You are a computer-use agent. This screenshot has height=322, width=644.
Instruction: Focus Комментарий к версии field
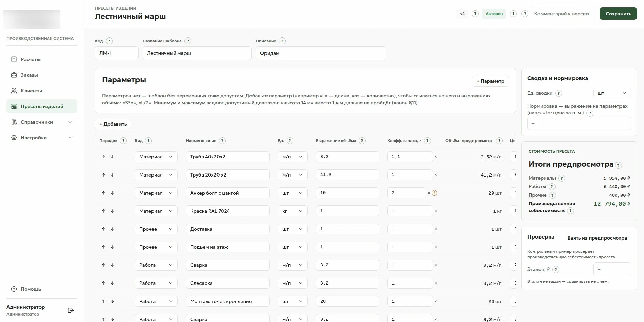tap(563, 14)
